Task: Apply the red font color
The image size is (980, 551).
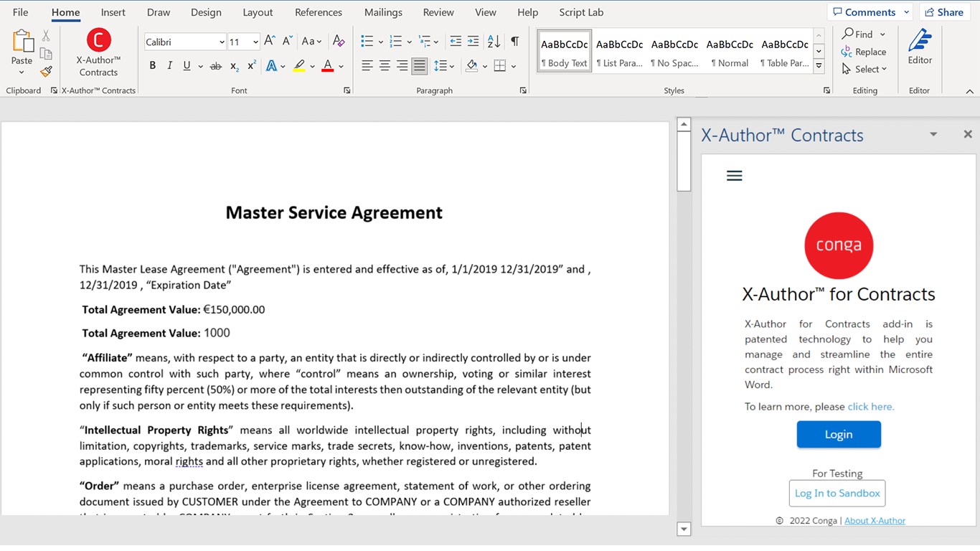Action: (328, 66)
